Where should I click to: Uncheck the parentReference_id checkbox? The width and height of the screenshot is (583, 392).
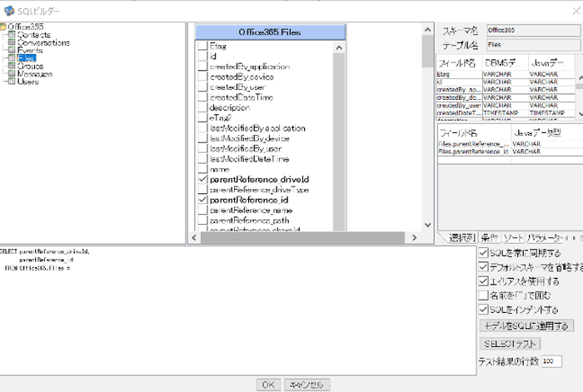(x=202, y=200)
